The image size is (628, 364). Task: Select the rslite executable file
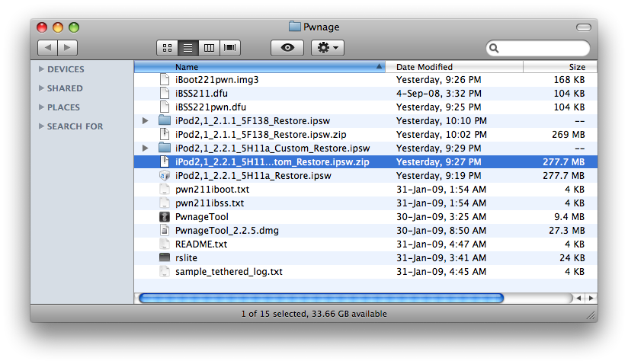(x=186, y=258)
